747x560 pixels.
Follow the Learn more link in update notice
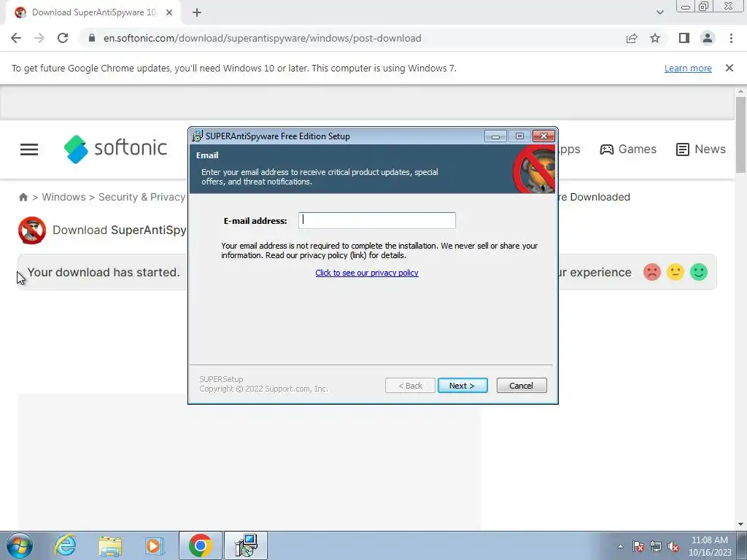688,68
